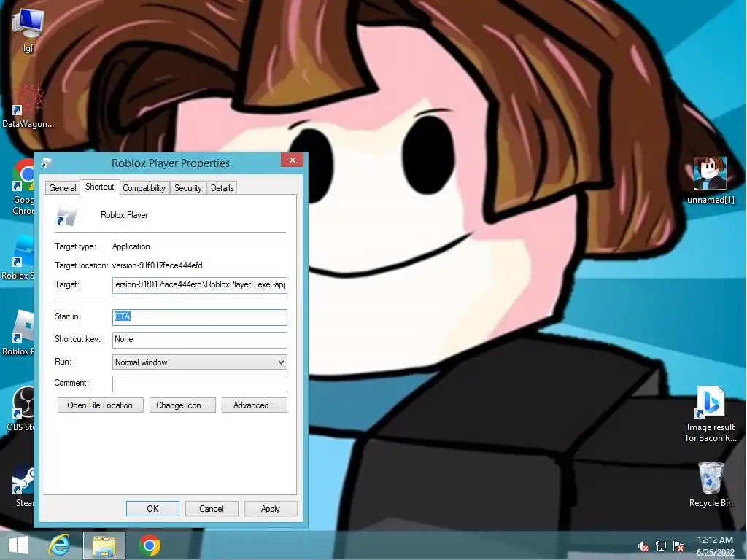Screen dimensions: 747x560
Task: Click the Target location value text
Action: click(x=158, y=265)
